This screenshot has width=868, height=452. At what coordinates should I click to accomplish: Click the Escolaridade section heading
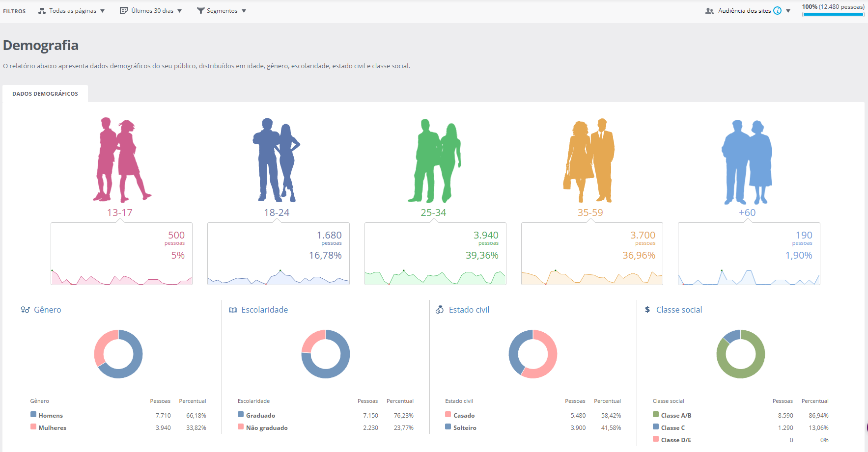[265, 310]
